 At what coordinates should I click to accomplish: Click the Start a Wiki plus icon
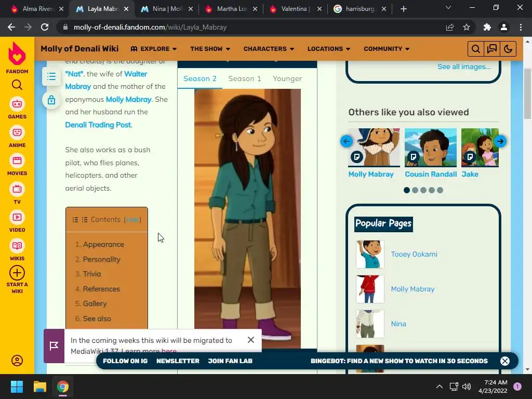click(x=17, y=273)
